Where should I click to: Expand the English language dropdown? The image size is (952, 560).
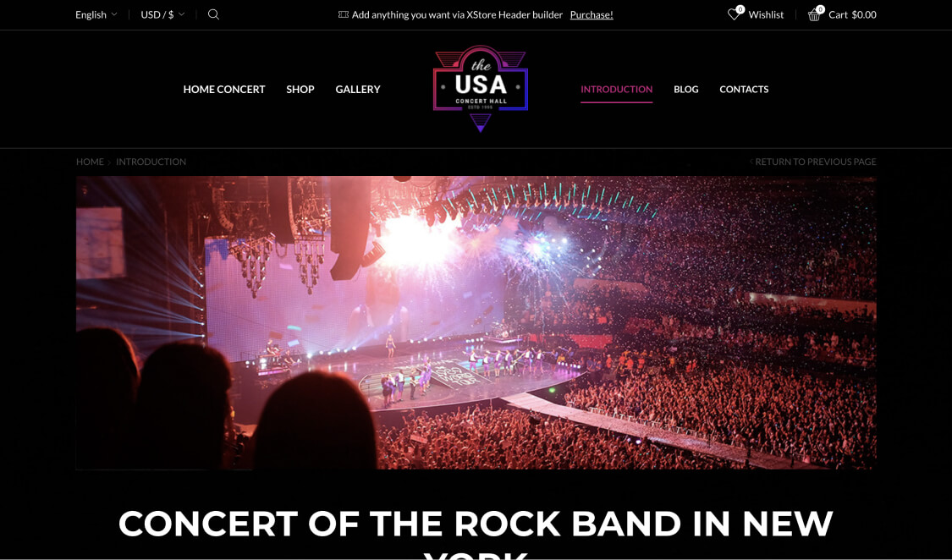(x=96, y=14)
